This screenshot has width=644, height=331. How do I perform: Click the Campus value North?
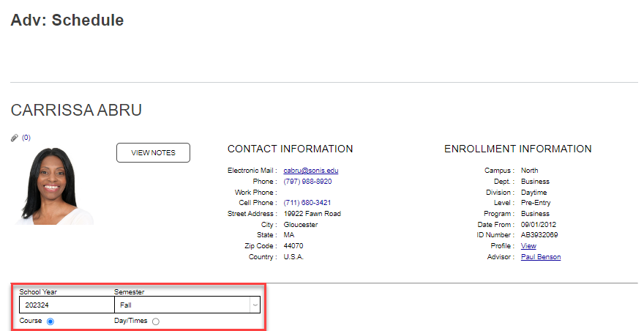(x=529, y=171)
